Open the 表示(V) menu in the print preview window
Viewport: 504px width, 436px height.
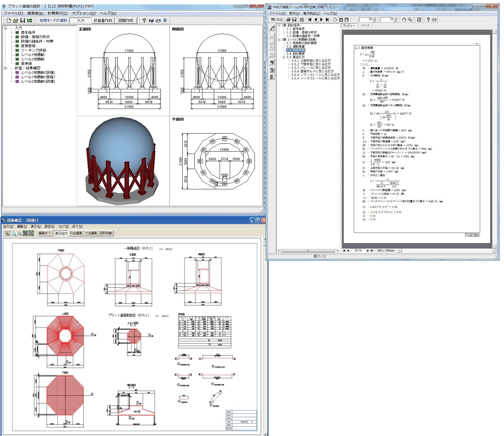294,14
